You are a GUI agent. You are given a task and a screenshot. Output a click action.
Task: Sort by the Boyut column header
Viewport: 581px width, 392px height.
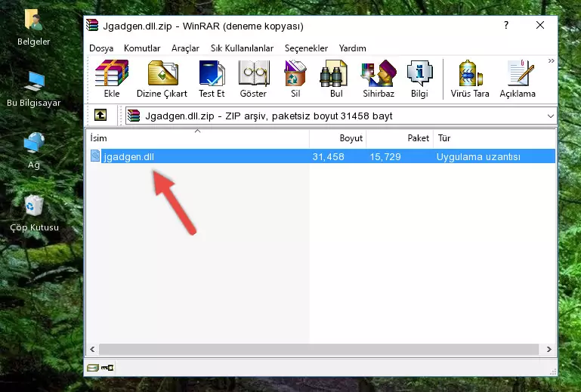[x=338, y=138]
